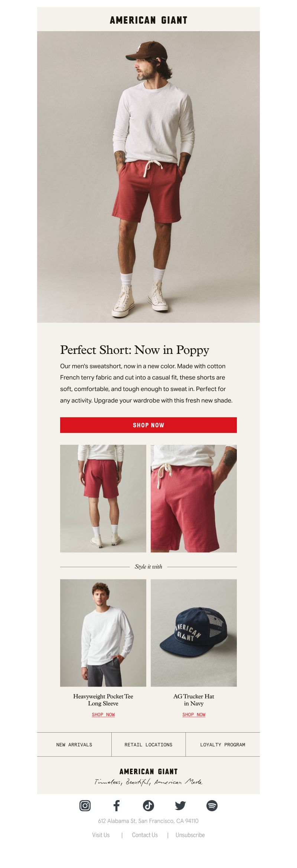View the back-view shorts photo
This screenshot has height=868, width=297.
click(103, 498)
